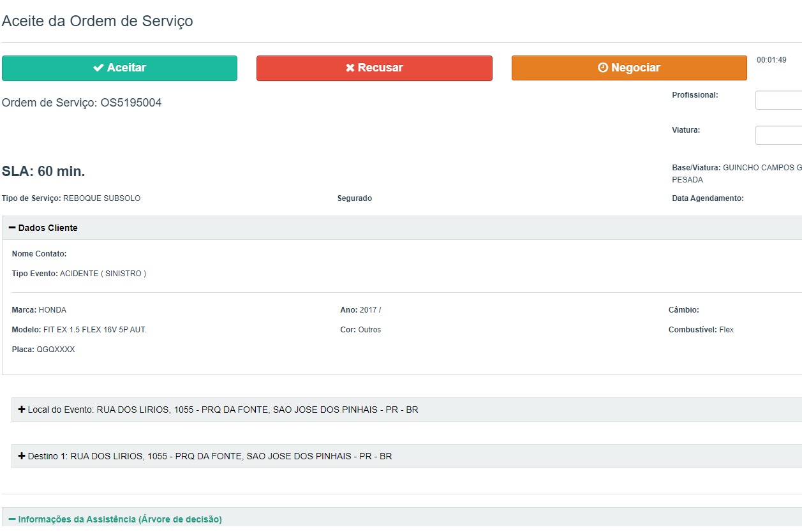Screen dimensions: 802x532
Task: Click the plate value QGQXXXX
Action: coord(56,350)
